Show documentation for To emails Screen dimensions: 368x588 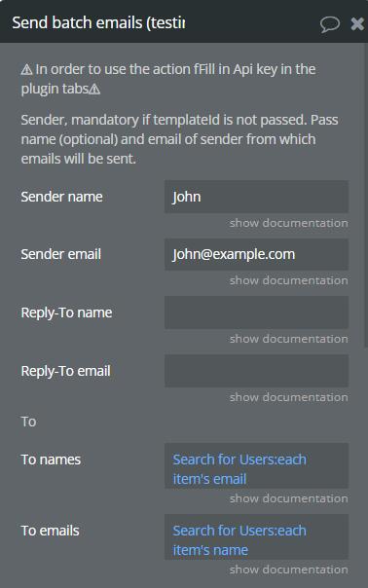pyautogui.click(x=288, y=570)
